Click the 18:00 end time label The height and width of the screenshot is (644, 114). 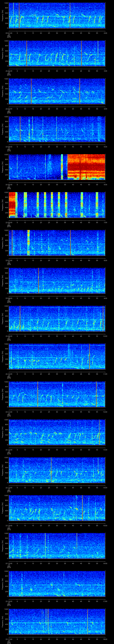pyautogui.click(x=105, y=639)
